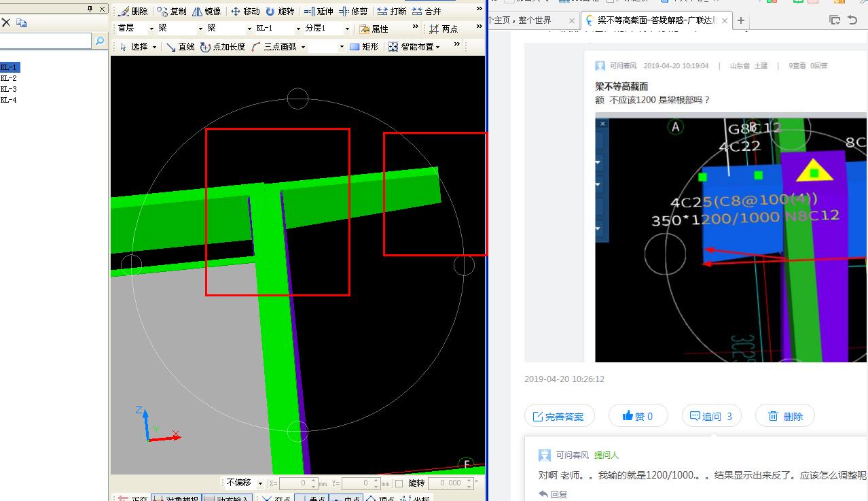Select KL-4 in the component list

(x=9, y=100)
